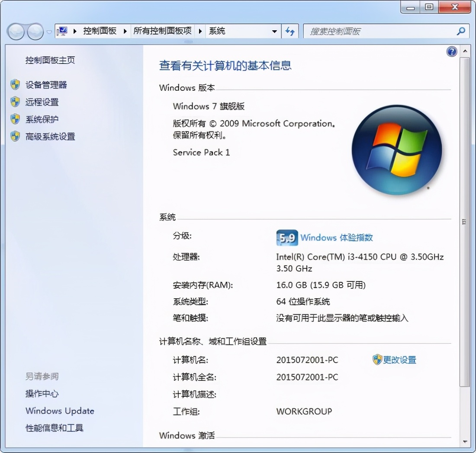Click the Windows flag logo image

click(x=396, y=149)
